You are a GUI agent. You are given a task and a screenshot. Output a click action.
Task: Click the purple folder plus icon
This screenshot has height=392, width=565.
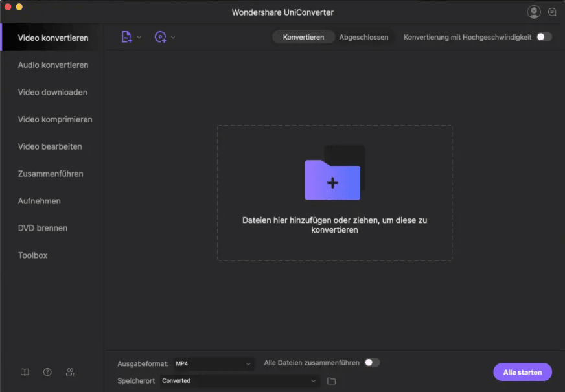click(x=332, y=179)
